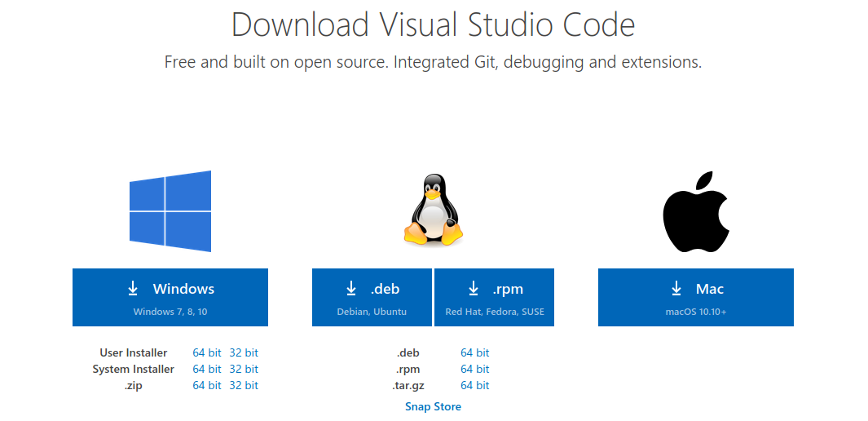Viewport: 868px width, 421px height.
Task: Select User Installer 64 bit link
Action: pyautogui.click(x=207, y=352)
